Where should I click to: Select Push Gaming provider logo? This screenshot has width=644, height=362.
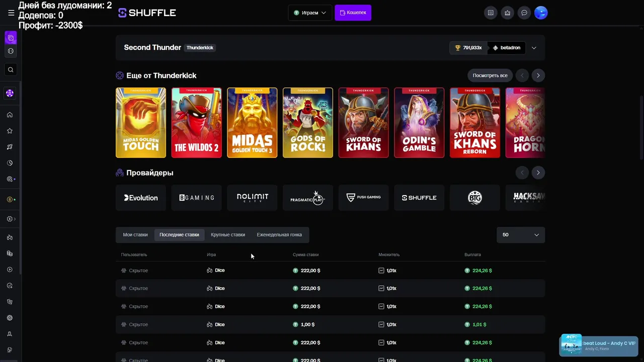click(x=364, y=198)
